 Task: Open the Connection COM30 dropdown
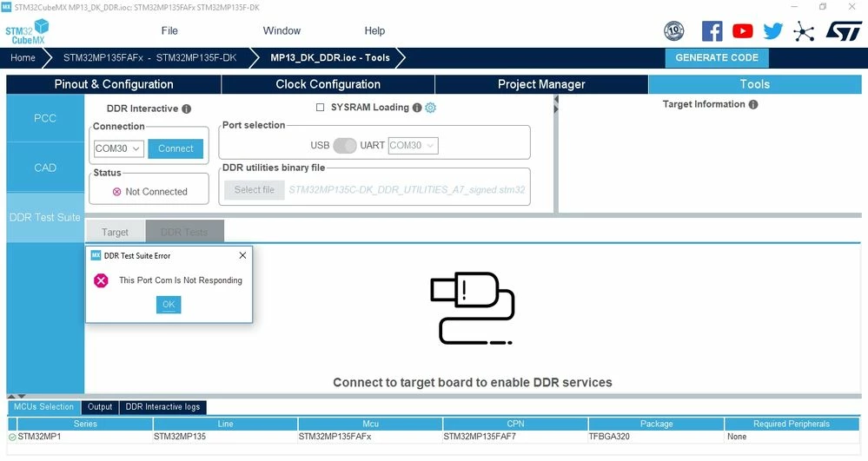119,148
